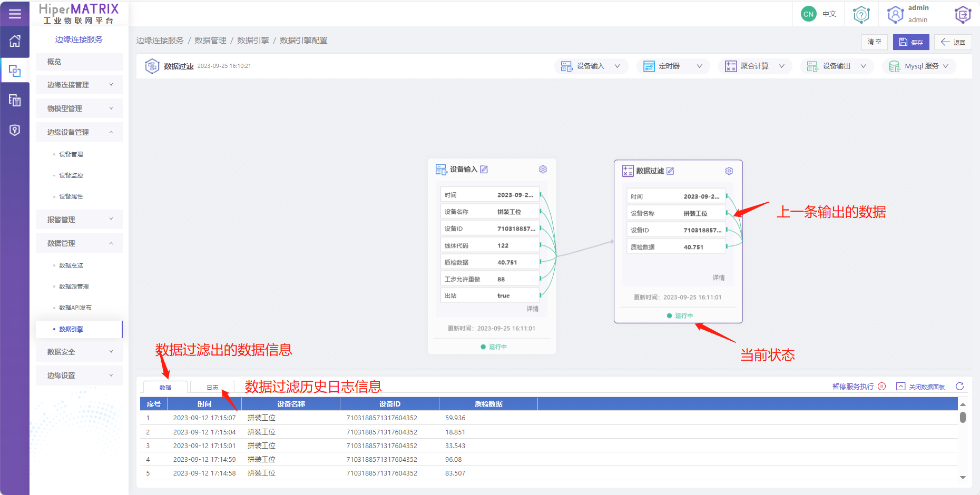Select the edge connection service sidebar icon

pos(15,71)
